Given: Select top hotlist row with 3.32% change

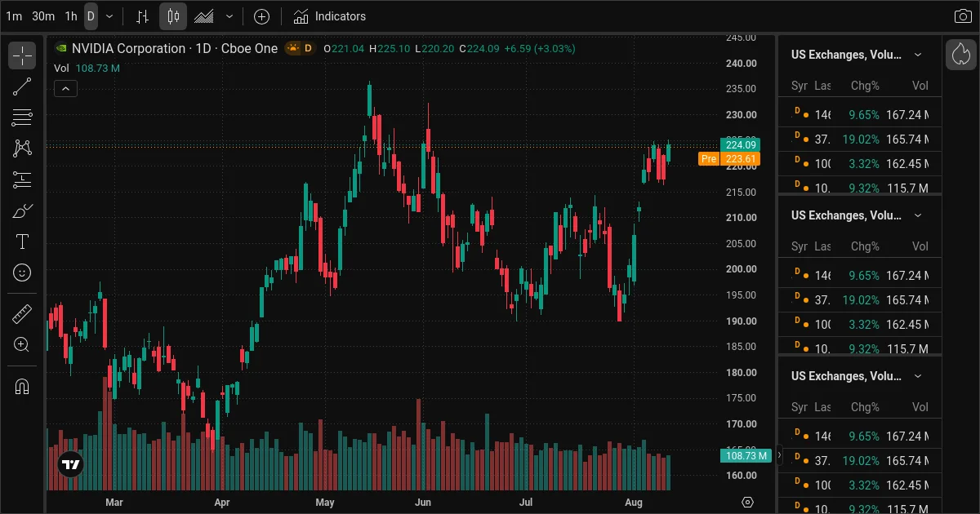Looking at the screenshot, I should pyautogui.click(x=859, y=164).
